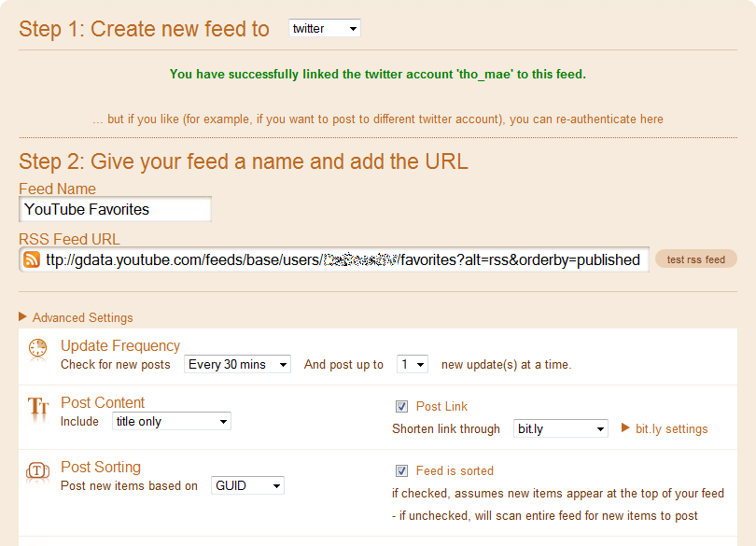Click the Post Link label text
This screenshot has width=756, height=546.
pos(441,406)
